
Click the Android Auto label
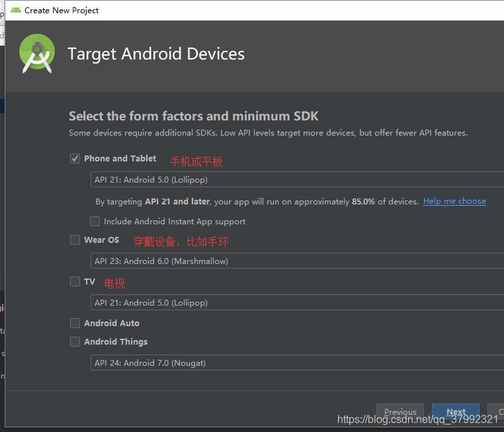tap(112, 323)
